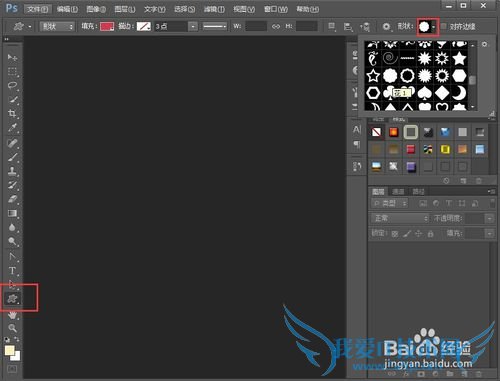Toggle lock all padlock icon
Image resolution: width=500 pixels, height=381 pixels.
click(x=430, y=234)
